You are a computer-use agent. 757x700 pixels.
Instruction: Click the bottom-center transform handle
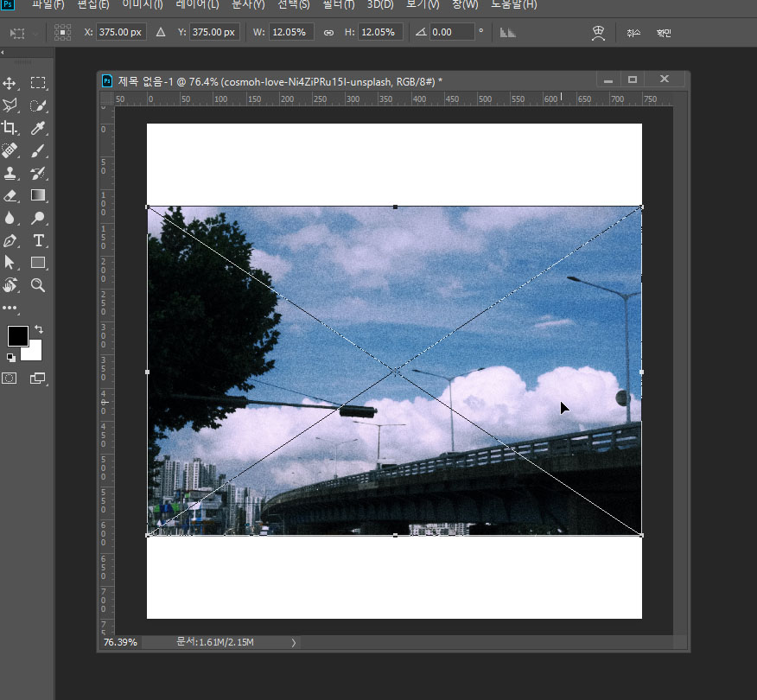[x=396, y=536]
